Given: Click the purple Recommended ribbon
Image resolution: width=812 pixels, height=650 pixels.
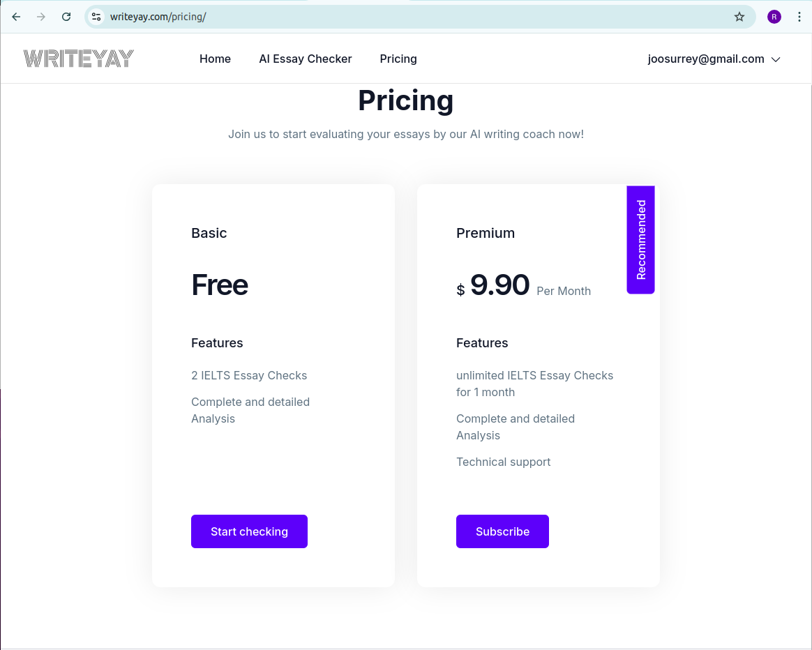Looking at the screenshot, I should tap(641, 239).
